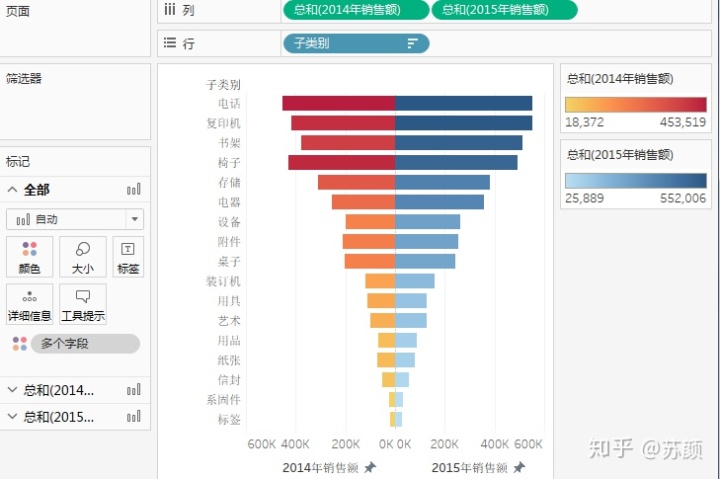This screenshot has width=720, height=479.
Task: Click the bar chart icon in 全部 row
Action: [x=134, y=189]
